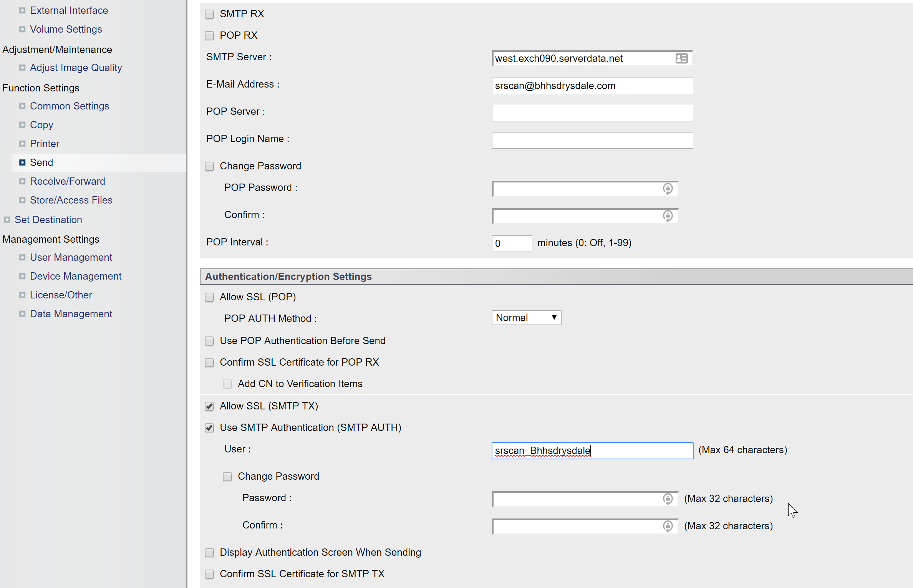Click the E-Mail Address input field
The height and width of the screenshot is (588, 913).
(x=592, y=86)
